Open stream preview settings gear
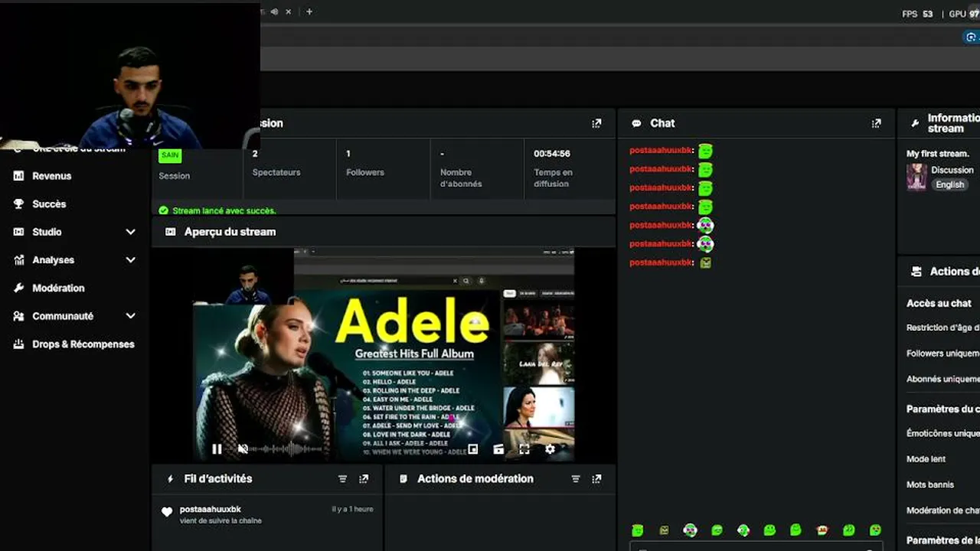 click(550, 449)
